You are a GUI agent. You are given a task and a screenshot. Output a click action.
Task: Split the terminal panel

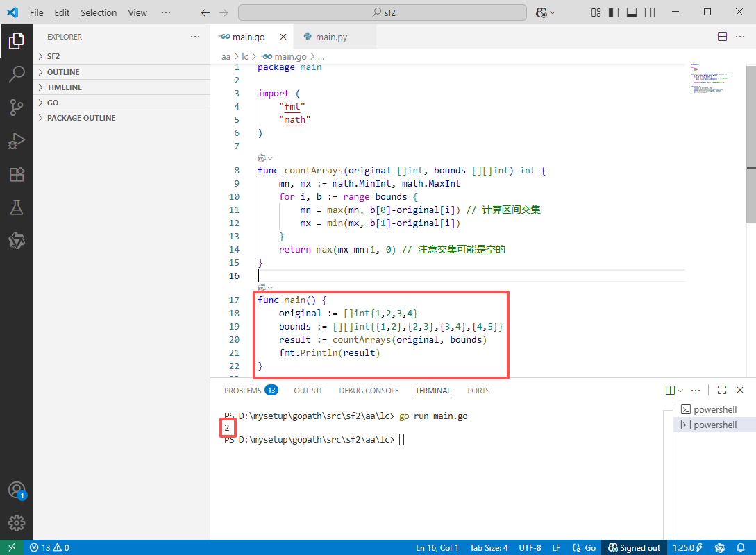click(x=670, y=390)
